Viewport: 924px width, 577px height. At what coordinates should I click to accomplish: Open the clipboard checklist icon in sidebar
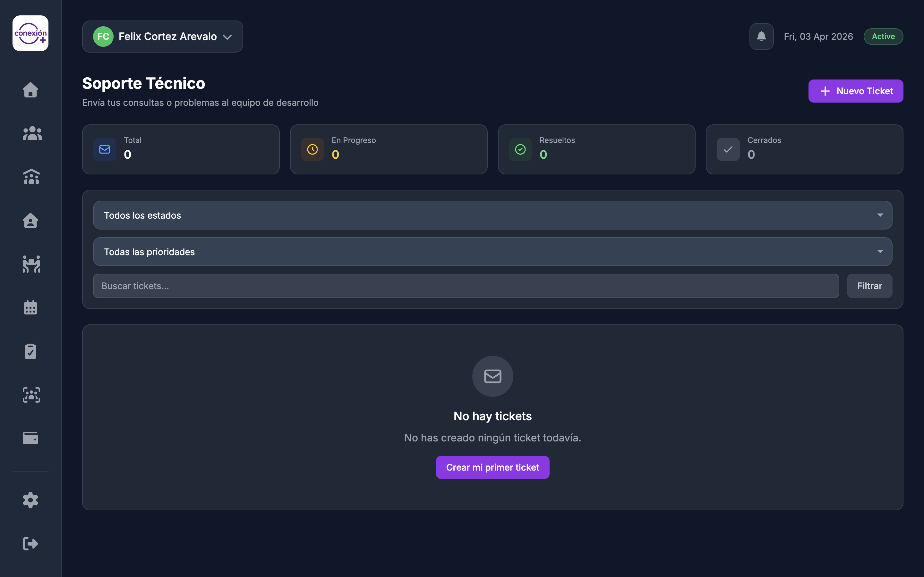(x=30, y=351)
